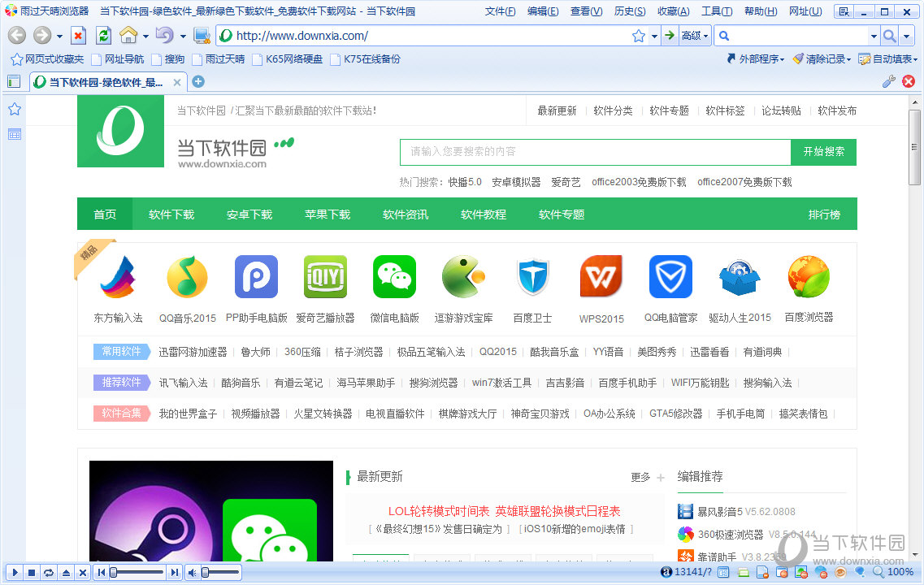Click the 开始搜索 button

point(824,152)
